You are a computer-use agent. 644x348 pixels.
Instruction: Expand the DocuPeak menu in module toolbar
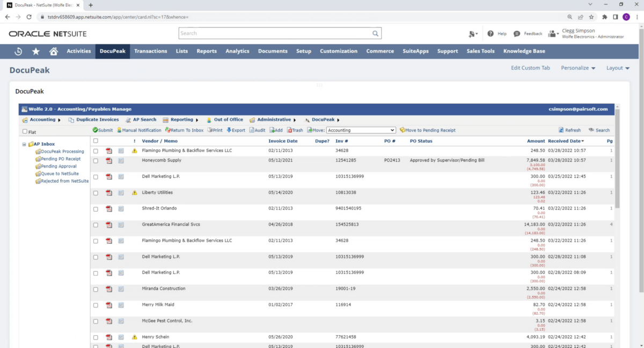pyautogui.click(x=323, y=120)
